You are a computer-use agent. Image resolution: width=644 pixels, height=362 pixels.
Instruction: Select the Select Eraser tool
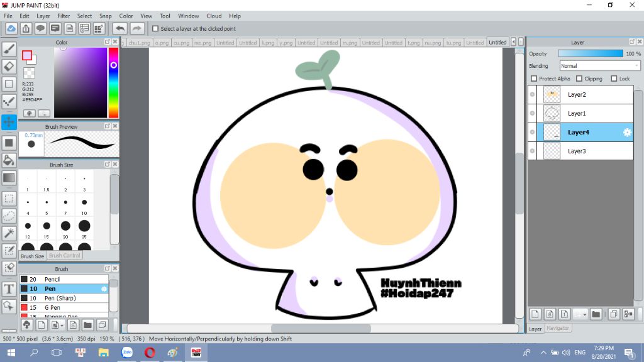point(9,268)
